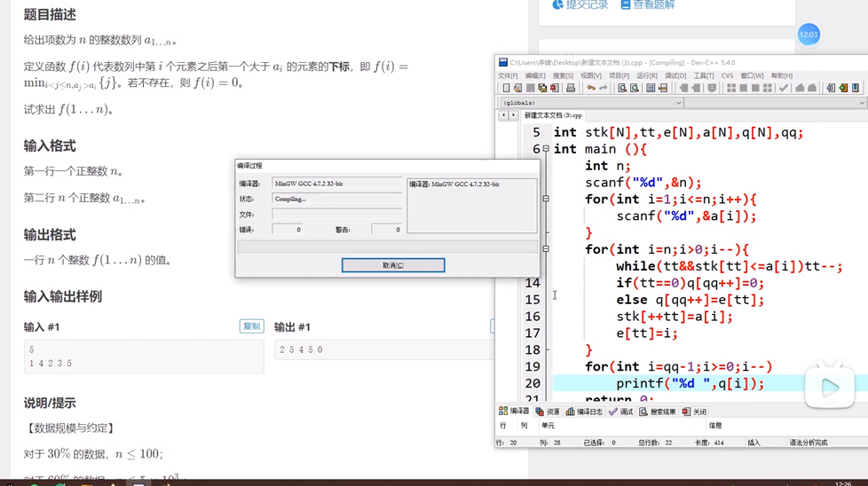
Task: Open the 搜索[S] menu
Action: [563, 75]
